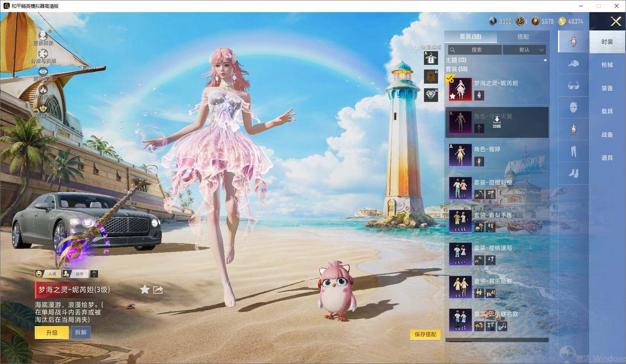This screenshot has width=626, height=364.
Task: Click the 搜索 search field
Action: (x=475, y=50)
